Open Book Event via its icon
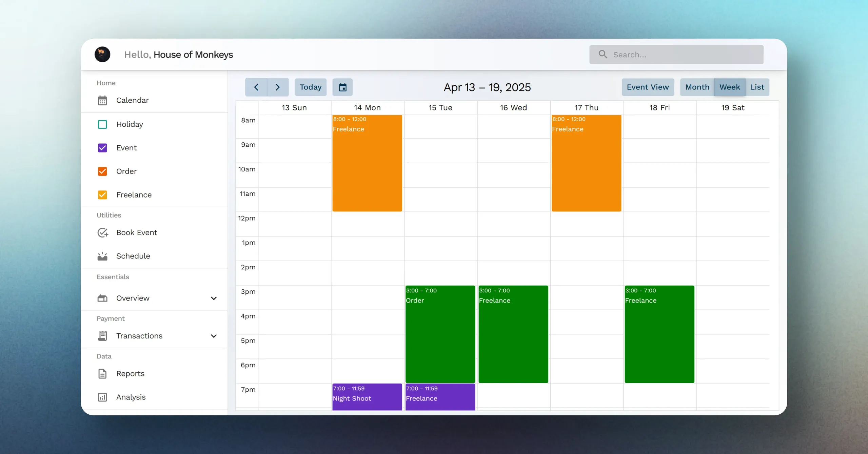Viewport: 868px width, 454px height. (102, 232)
